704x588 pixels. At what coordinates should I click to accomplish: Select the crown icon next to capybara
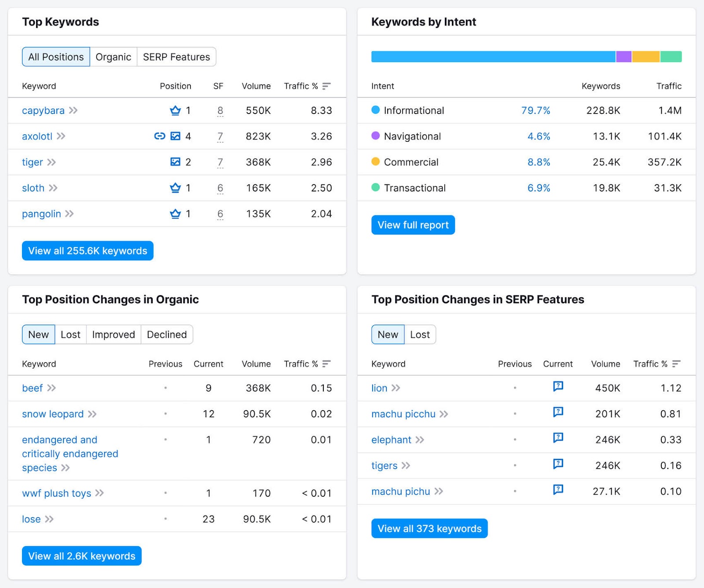[175, 111]
